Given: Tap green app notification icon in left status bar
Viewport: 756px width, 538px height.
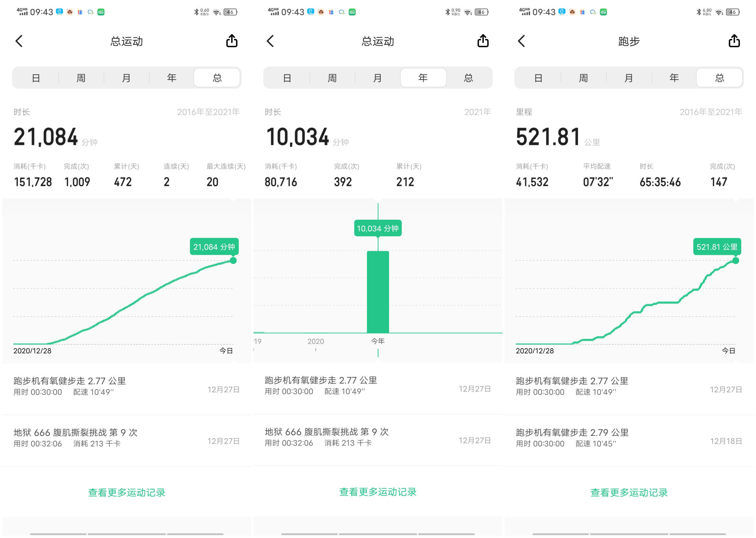Looking at the screenshot, I should pos(101,12).
